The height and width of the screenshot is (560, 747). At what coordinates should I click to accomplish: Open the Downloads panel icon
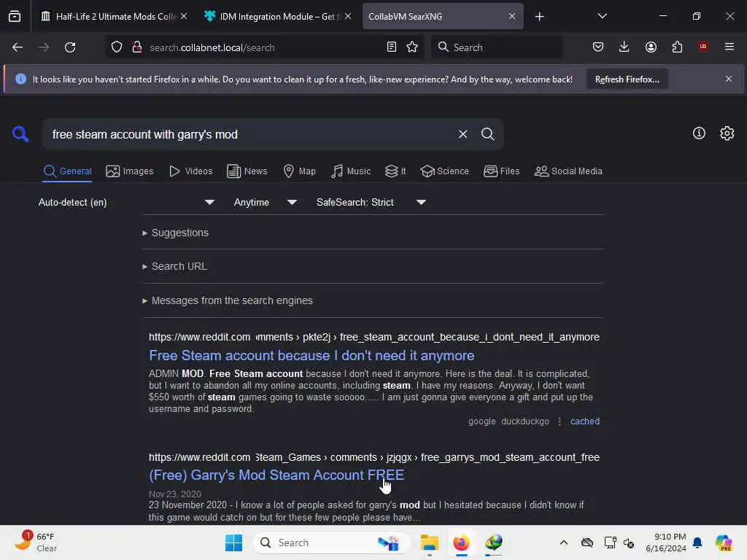click(624, 47)
